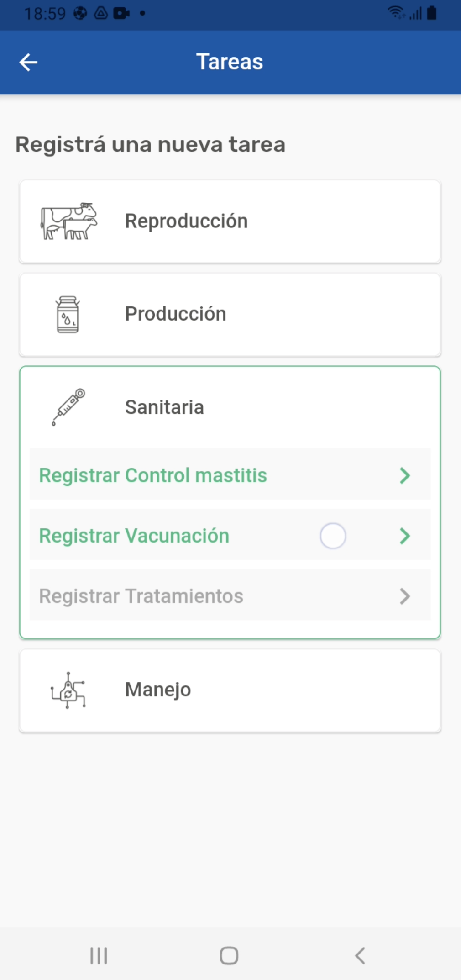Open Registrar Vacunación

tap(134, 536)
